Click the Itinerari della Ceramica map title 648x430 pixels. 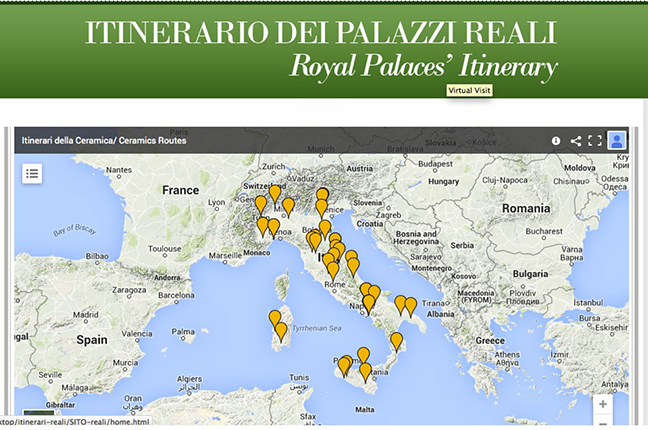tap(104, 141)
